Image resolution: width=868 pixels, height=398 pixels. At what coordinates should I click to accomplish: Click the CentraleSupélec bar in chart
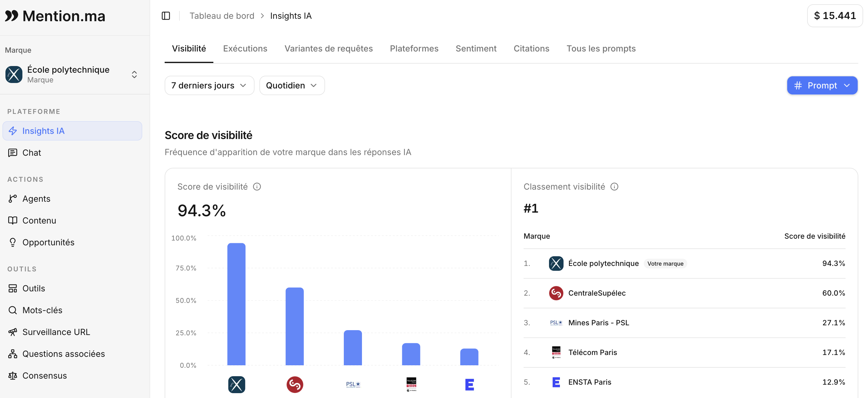coord(294,326)
